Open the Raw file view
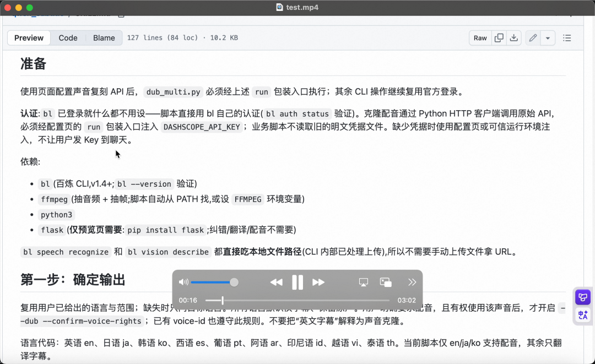Screen dimensions: 595x364 click(480, 38)
